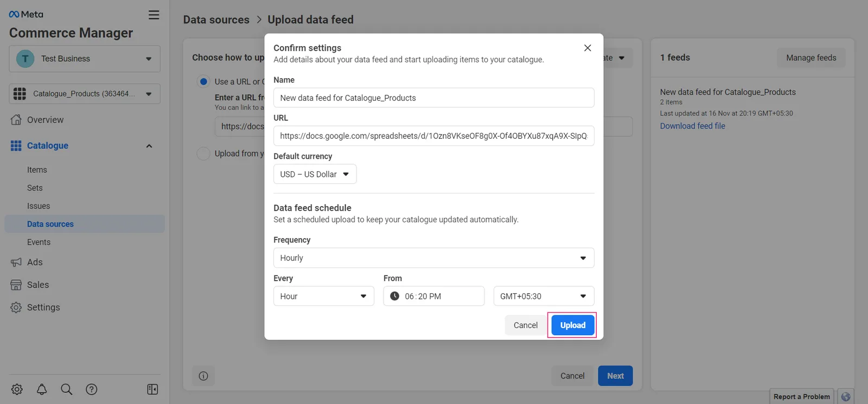Click into the feed Name input field
This screenshot has height=404, width=868.
(433, 98)
